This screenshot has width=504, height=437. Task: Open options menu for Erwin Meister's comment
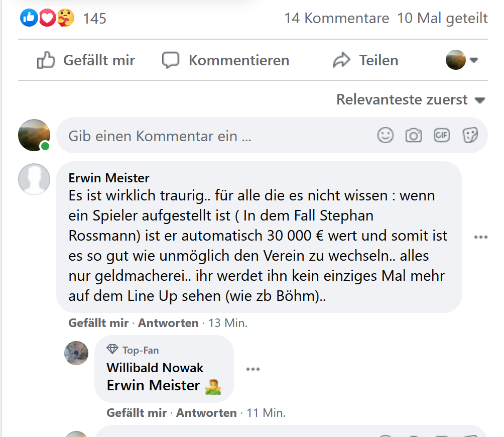click(480, 238)
